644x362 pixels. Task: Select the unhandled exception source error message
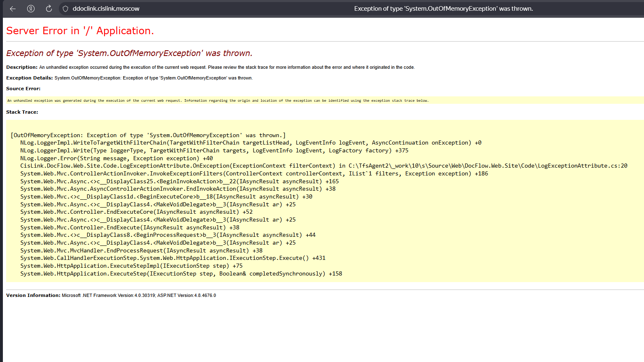pos(218,100)
